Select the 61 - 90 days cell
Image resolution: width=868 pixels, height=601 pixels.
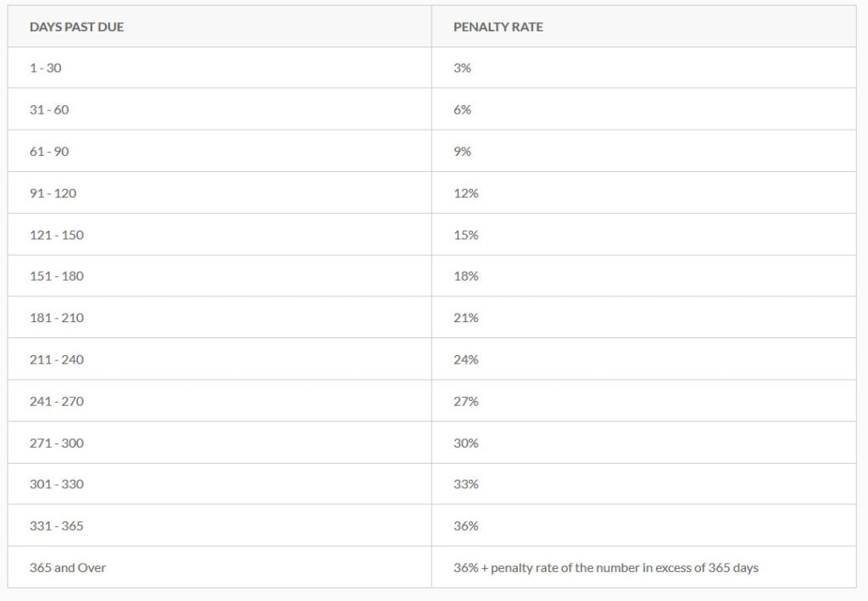point(220,151)
